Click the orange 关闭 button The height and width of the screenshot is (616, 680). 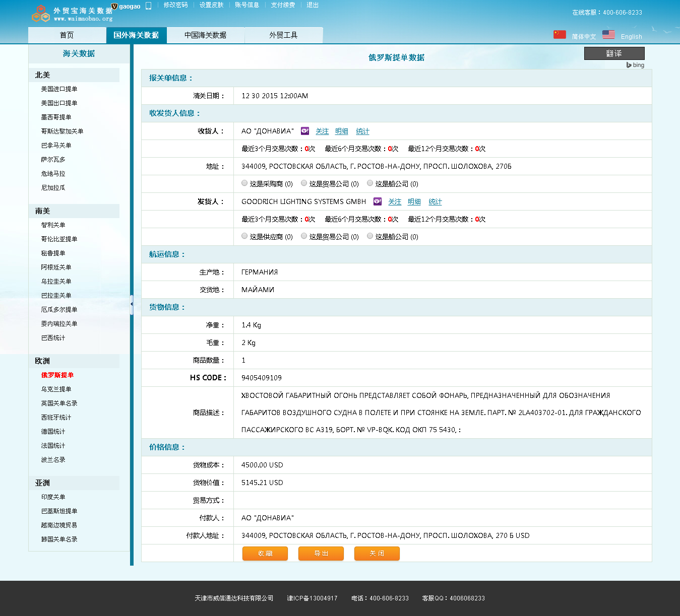click(377, 554)
